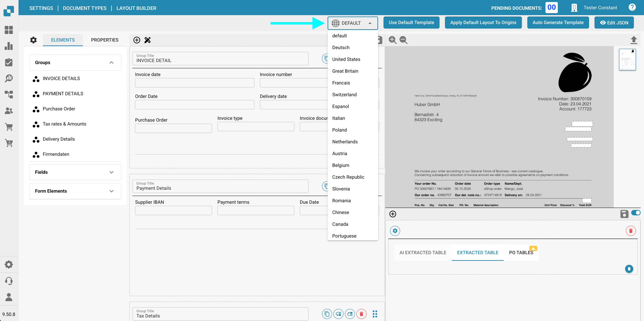This screenshot has height=321, width=644.
Task: Select Deutsch from the language list
Action: [341, 47]
